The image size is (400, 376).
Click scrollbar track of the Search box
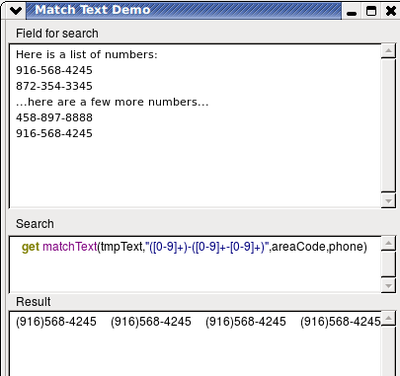[x=388, y=264]
